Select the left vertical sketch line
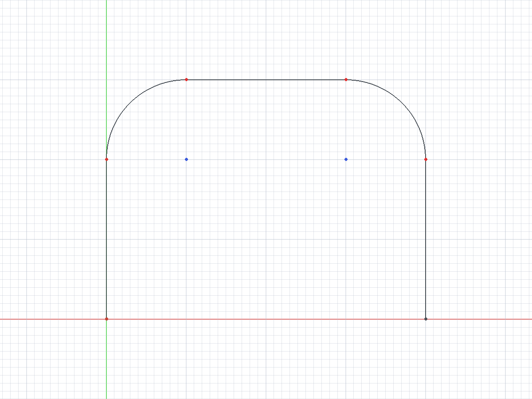The image size is (532, 399). [x=106, y=239]
